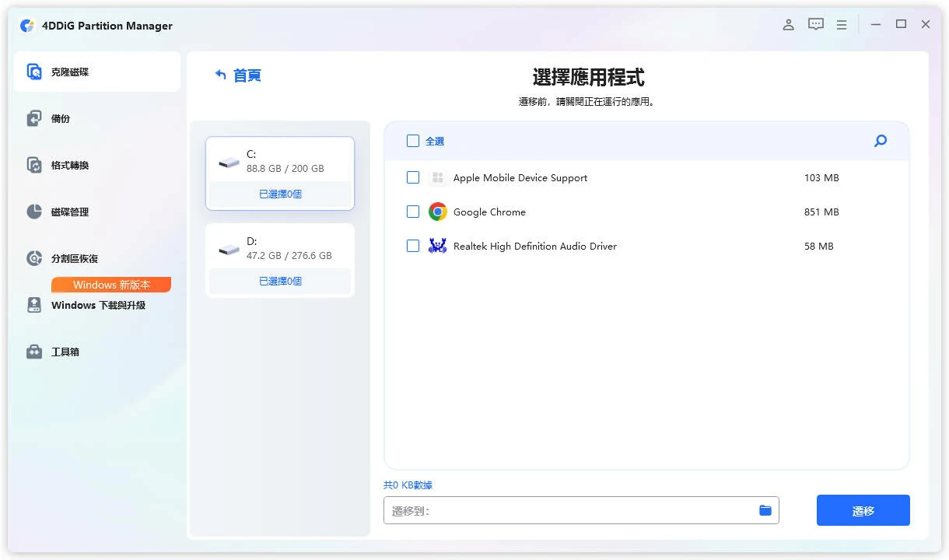Open the feedback chat popup

[815, 24]
